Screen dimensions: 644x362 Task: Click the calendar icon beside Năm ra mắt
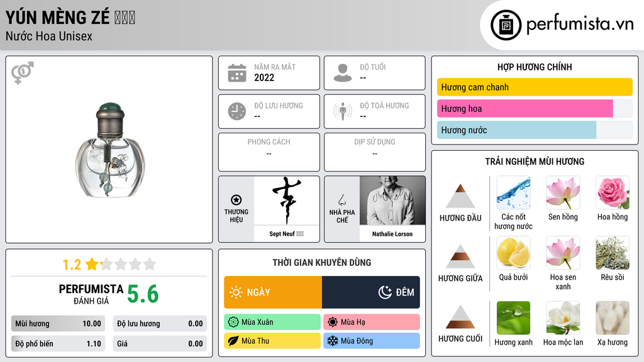(237, 73)
